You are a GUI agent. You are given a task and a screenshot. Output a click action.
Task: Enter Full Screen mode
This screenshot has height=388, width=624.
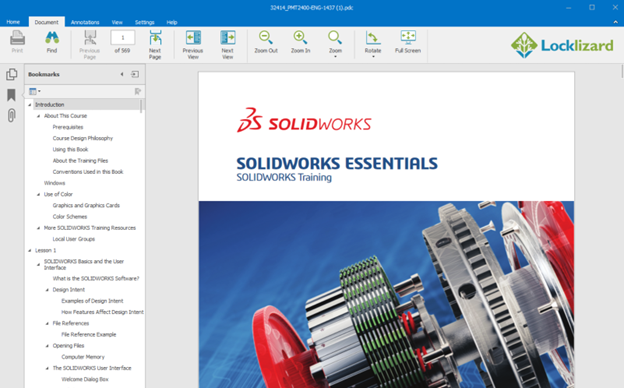point(408,42)
